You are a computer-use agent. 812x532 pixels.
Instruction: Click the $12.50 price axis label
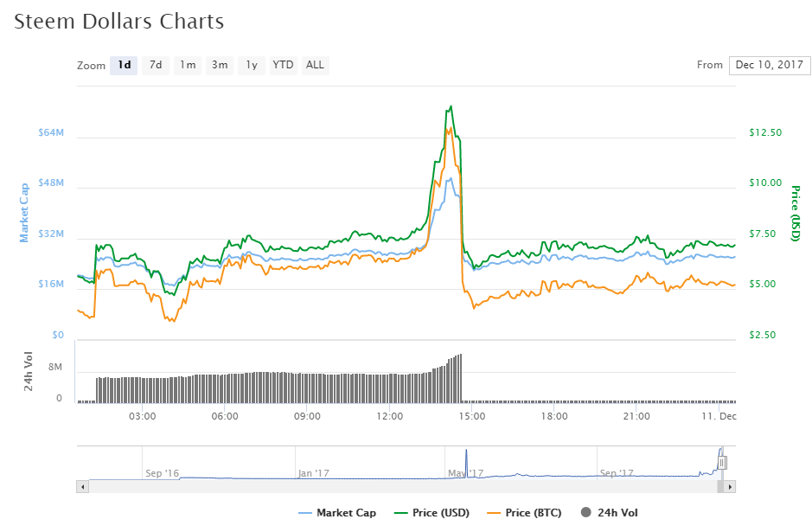[x=765, y=132]
